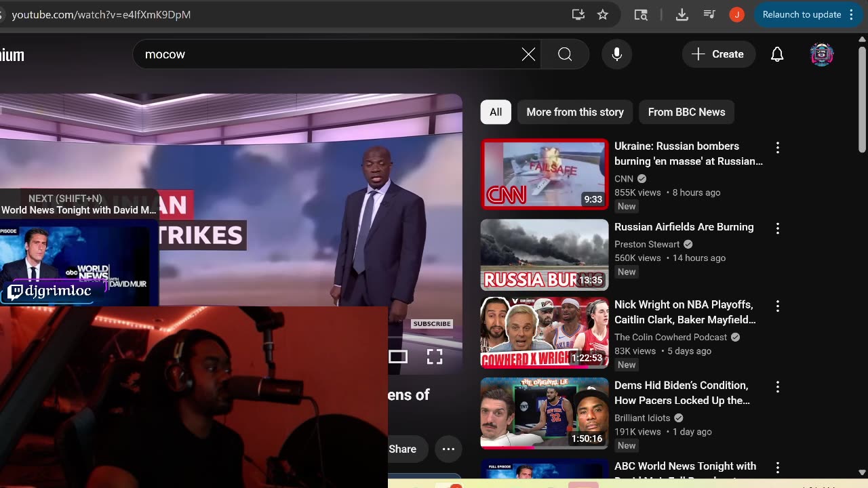The width and height of the screenshot is (868, 488).
Task: Click the URL in the address bar
Action: click(x=101, y=14)
